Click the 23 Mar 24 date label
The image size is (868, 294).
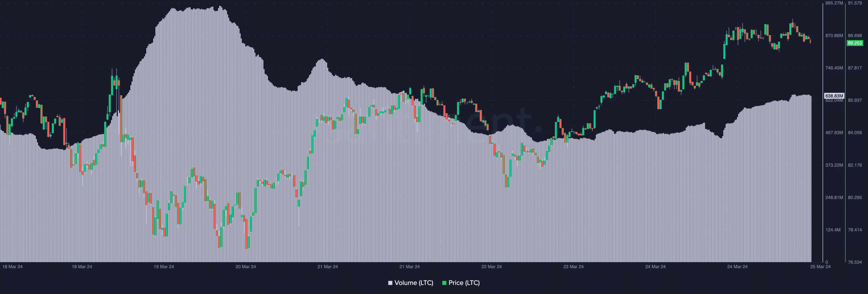pos(574,267)
